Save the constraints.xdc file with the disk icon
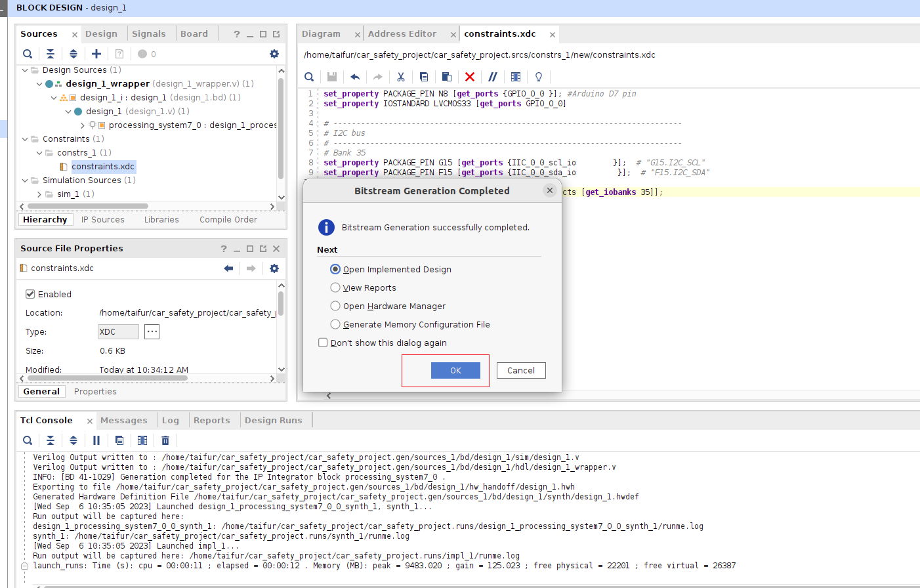The height and width of the screenshot is (588, 920). pos(332,77)
